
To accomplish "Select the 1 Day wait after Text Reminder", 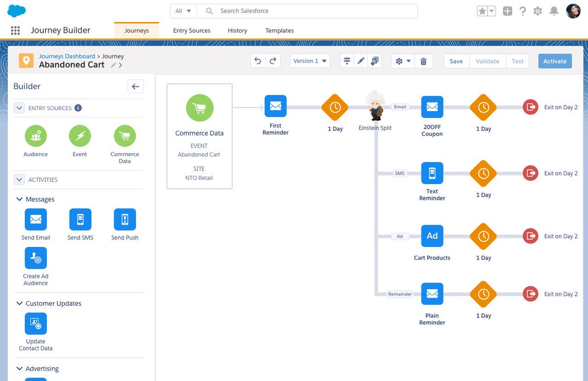I will 484,173.
